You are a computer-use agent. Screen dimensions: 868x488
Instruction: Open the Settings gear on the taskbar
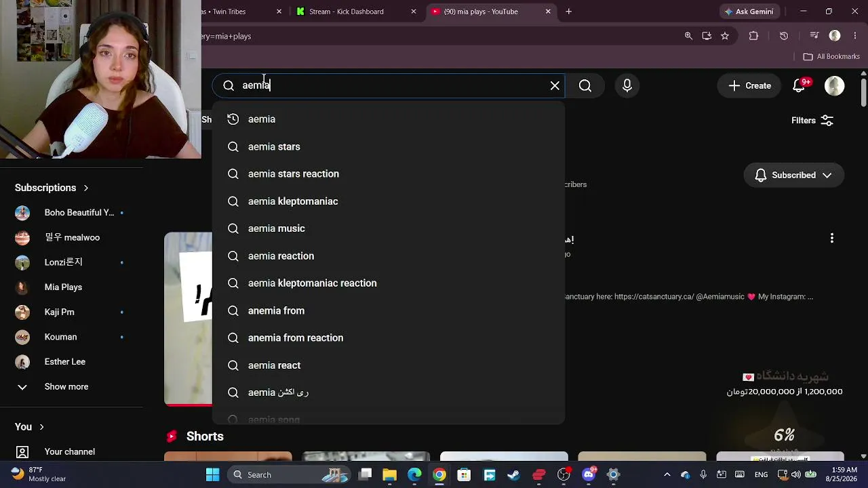(613, 474)
